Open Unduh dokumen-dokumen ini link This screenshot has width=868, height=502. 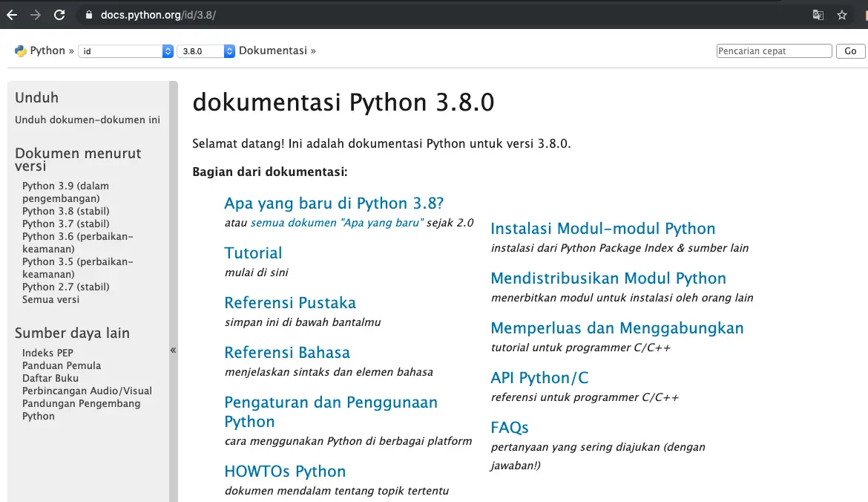[88, 120]
